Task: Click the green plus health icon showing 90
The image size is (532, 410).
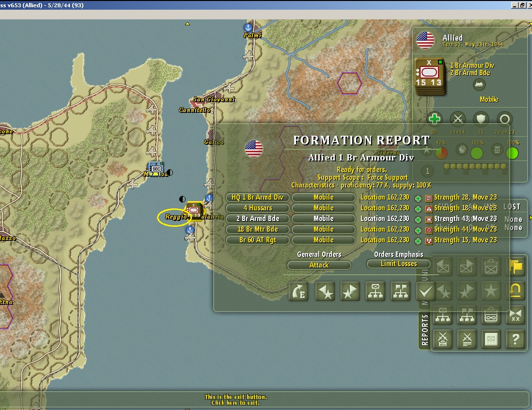Action: click(434, 119)
